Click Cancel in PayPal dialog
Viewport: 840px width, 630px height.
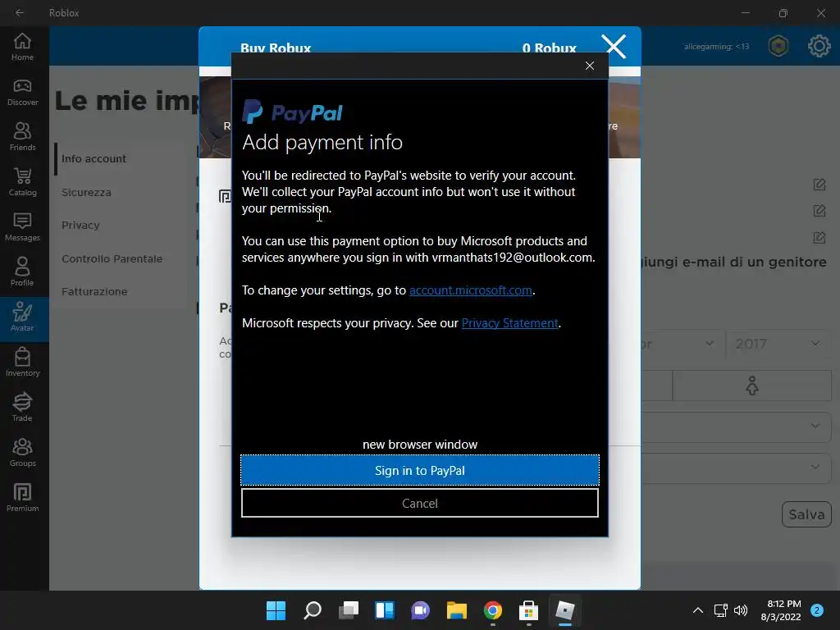[x=420, y=503]
